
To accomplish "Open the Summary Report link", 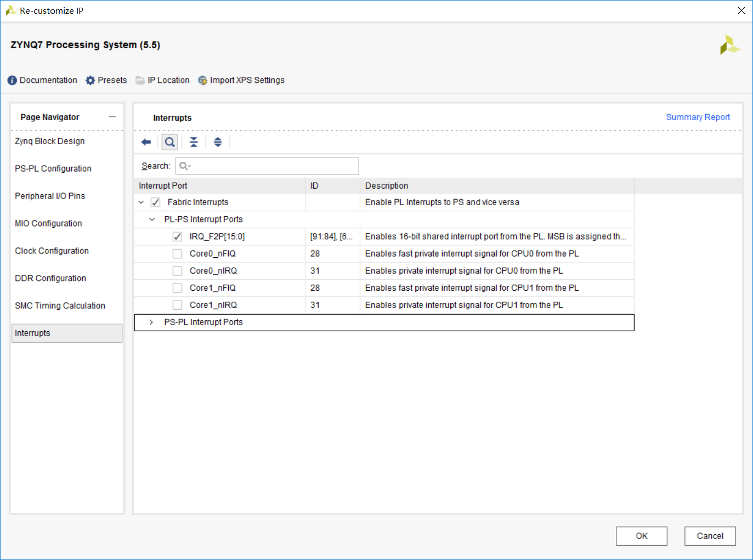I will coord(698,117).
